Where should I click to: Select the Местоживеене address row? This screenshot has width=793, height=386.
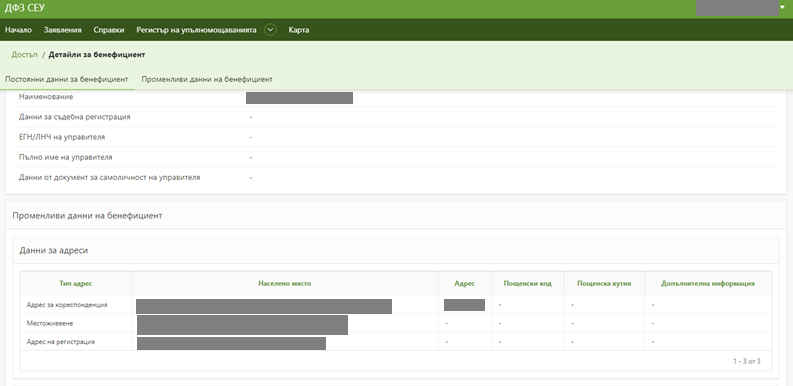[x=396, y=323]
